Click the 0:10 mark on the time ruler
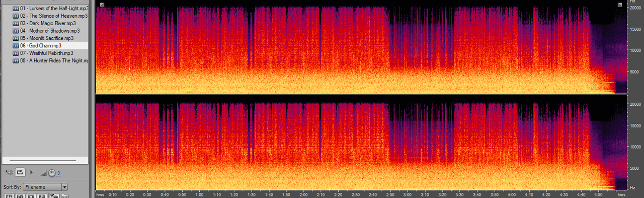644x198 pixels. point(113,194)
